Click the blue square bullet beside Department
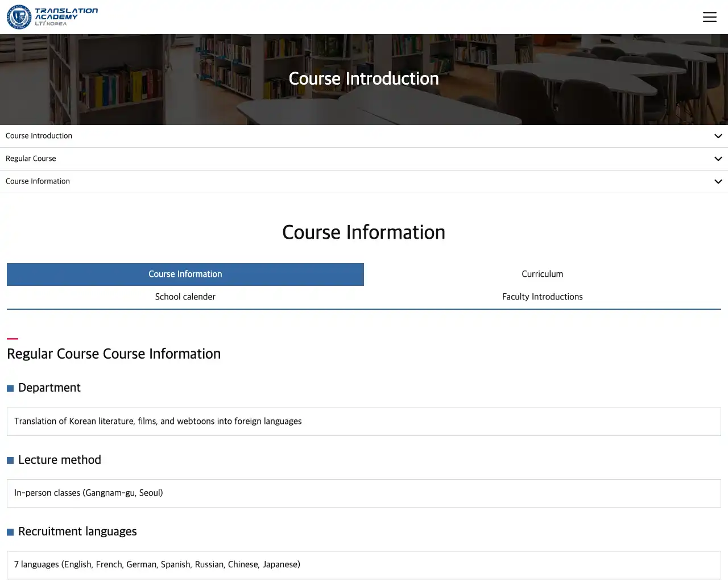728x582 pixels. [x=10, y=389]
